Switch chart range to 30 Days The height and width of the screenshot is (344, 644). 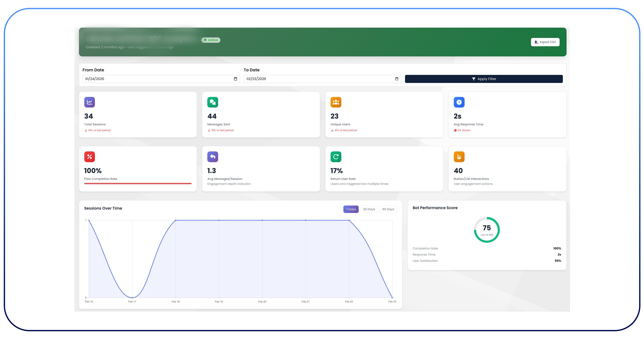tap(369, 209)
